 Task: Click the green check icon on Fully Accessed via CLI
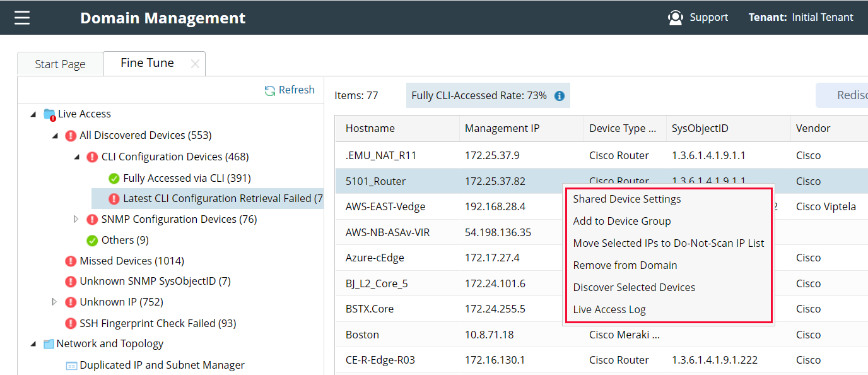coord(114,177)
